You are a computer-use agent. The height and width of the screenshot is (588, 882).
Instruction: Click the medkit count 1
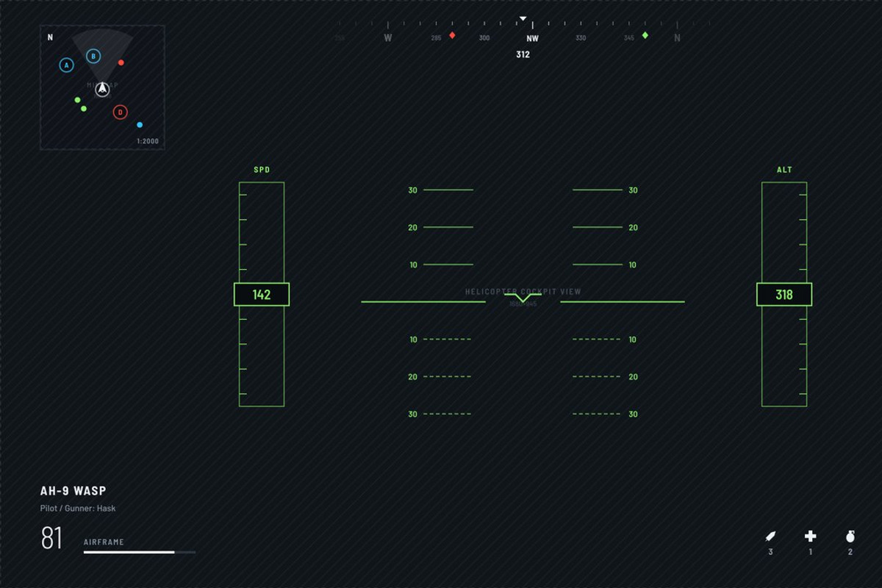pyautogui.click(x=811, y=552)
